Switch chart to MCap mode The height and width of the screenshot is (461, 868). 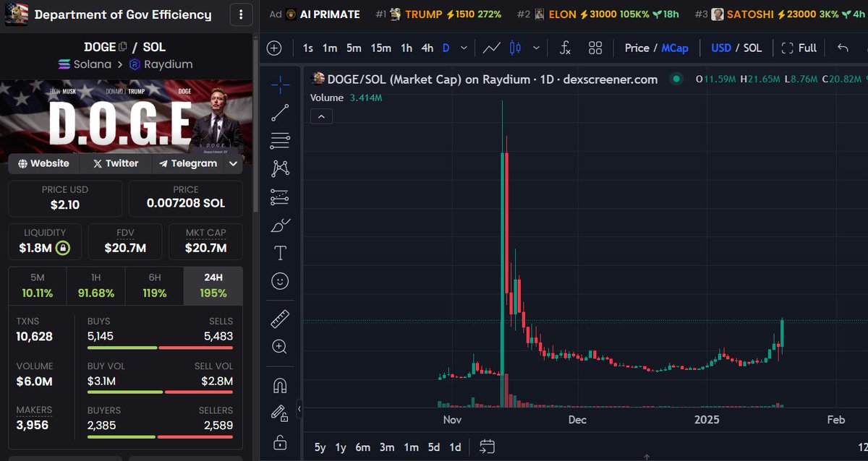click(675, 48)
